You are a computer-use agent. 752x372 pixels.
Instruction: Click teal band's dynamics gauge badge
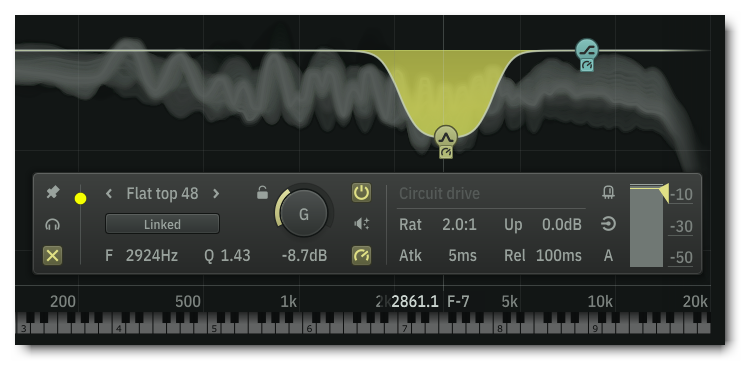(x=587, y=65)
